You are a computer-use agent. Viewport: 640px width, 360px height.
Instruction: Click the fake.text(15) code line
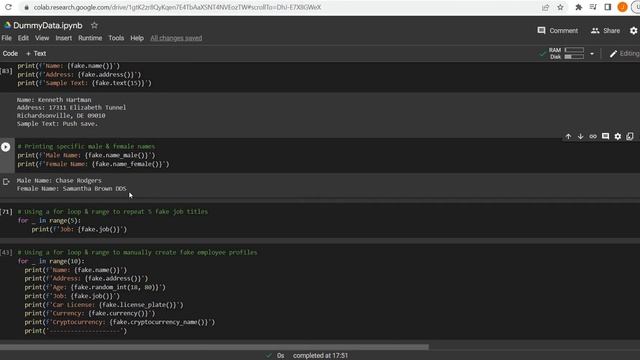84,83
